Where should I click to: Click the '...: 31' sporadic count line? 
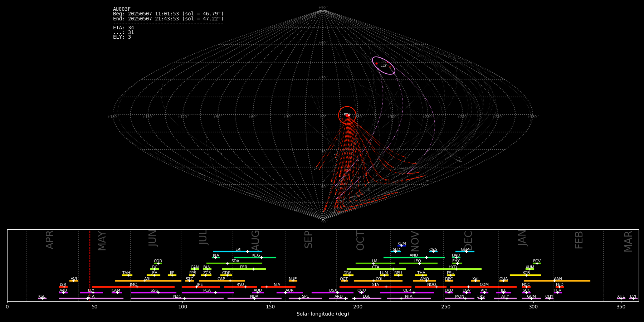tap(123, 32)
